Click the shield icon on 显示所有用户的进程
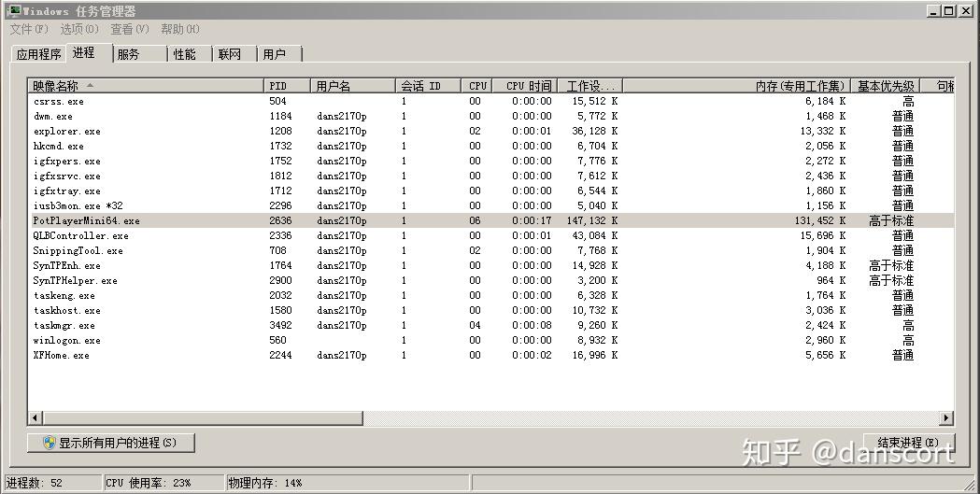This screenshot has height=494, width=980. (50, 443)
